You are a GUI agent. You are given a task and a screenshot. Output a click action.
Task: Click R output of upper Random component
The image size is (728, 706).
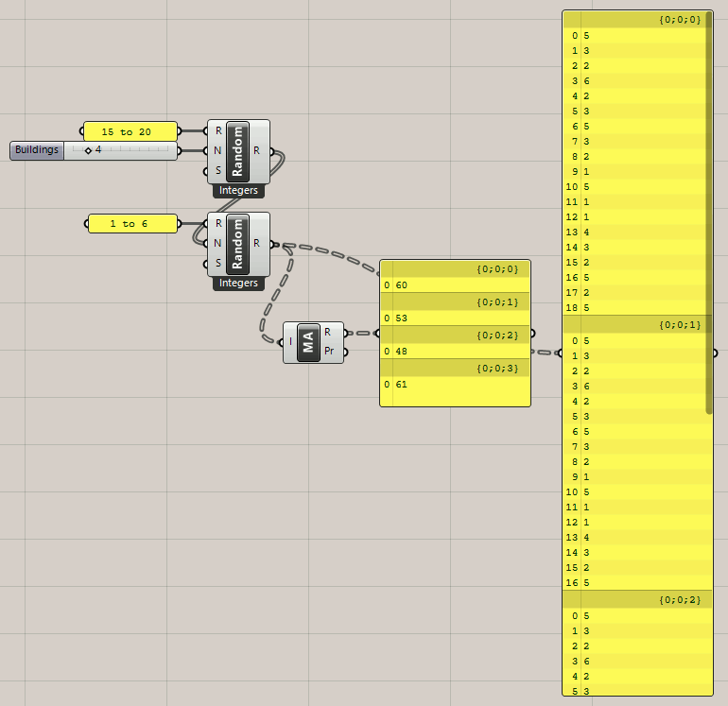pyautogui.click(x=257, y=151)
